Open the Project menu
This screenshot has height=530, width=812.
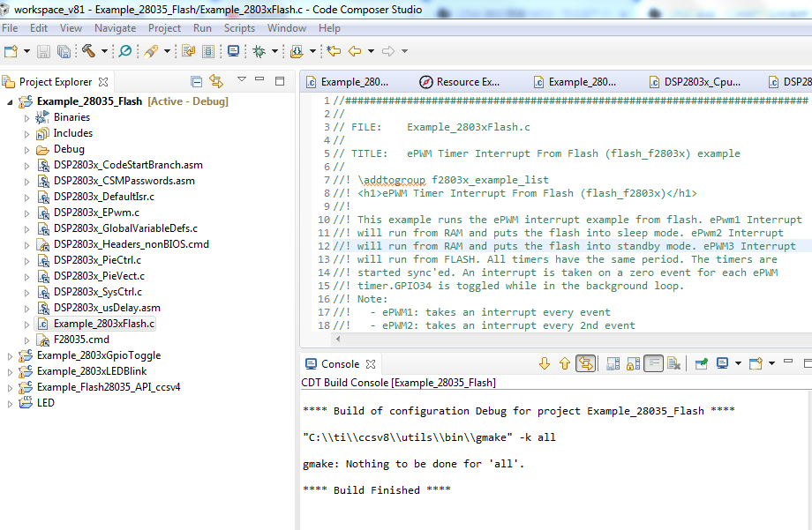[164, 28]
